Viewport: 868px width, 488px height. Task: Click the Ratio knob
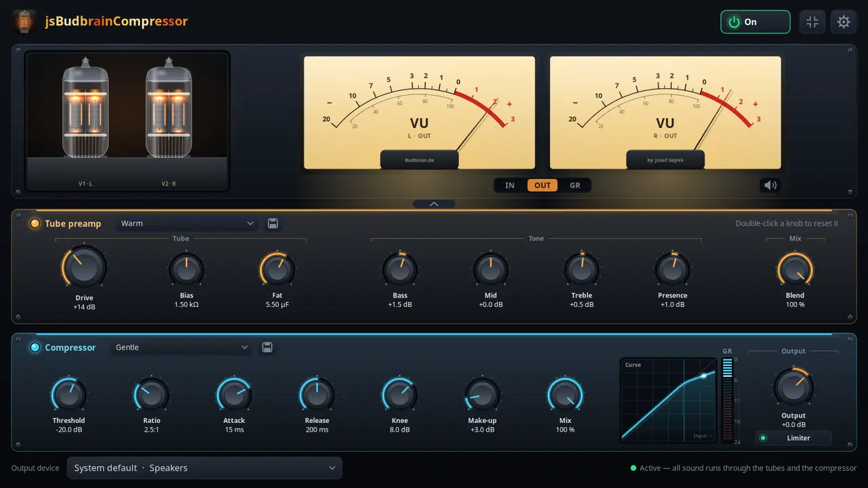coord(151,395)
